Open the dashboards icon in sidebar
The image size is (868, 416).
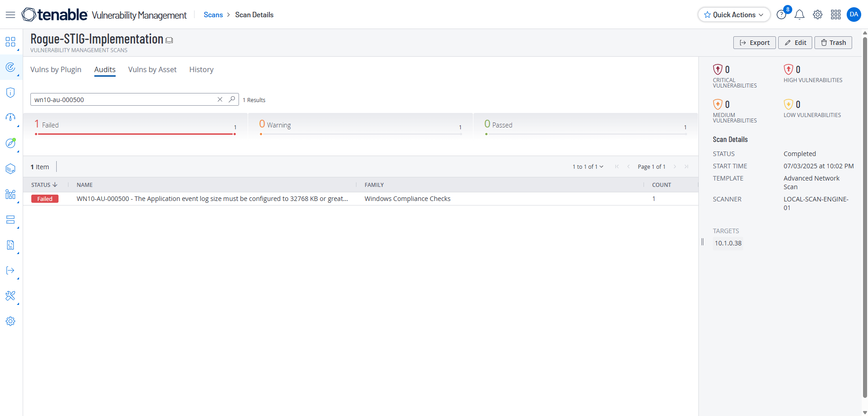pos(10,42)
